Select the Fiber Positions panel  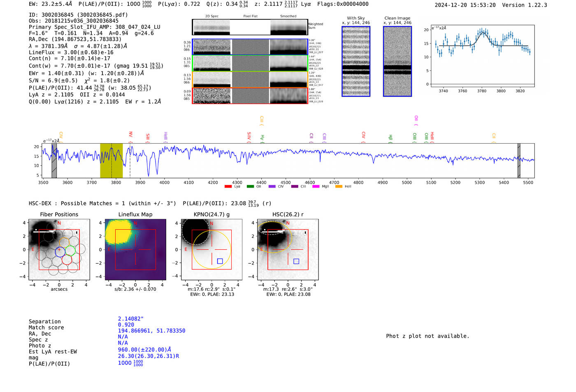click(59, 250)
